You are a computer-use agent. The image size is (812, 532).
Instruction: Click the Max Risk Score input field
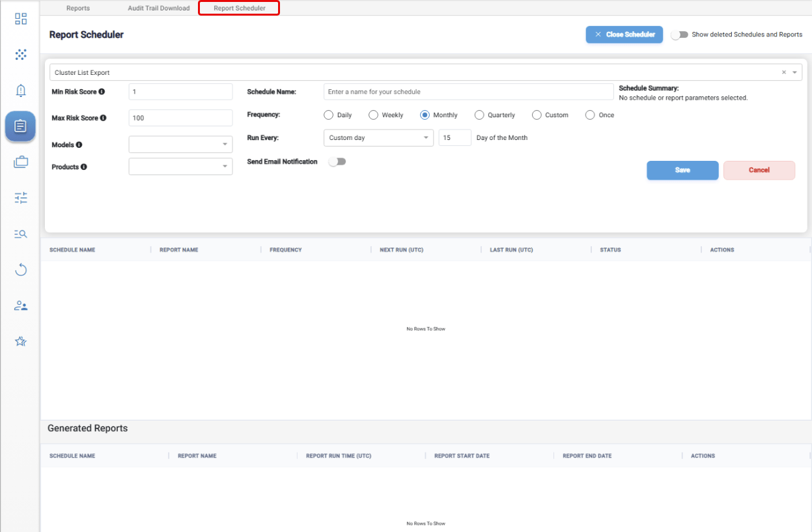coord(181,118)
